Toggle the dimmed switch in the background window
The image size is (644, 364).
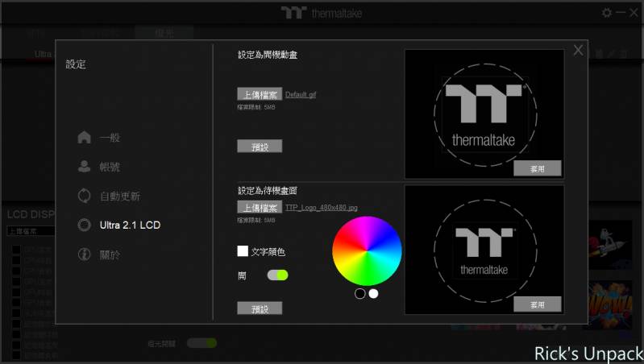[x=202, y=343]
